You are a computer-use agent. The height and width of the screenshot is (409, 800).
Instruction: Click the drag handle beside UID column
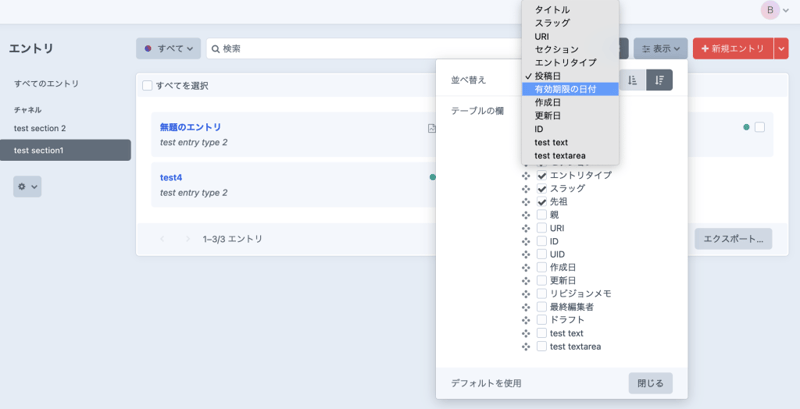click(x=526, y=254)
